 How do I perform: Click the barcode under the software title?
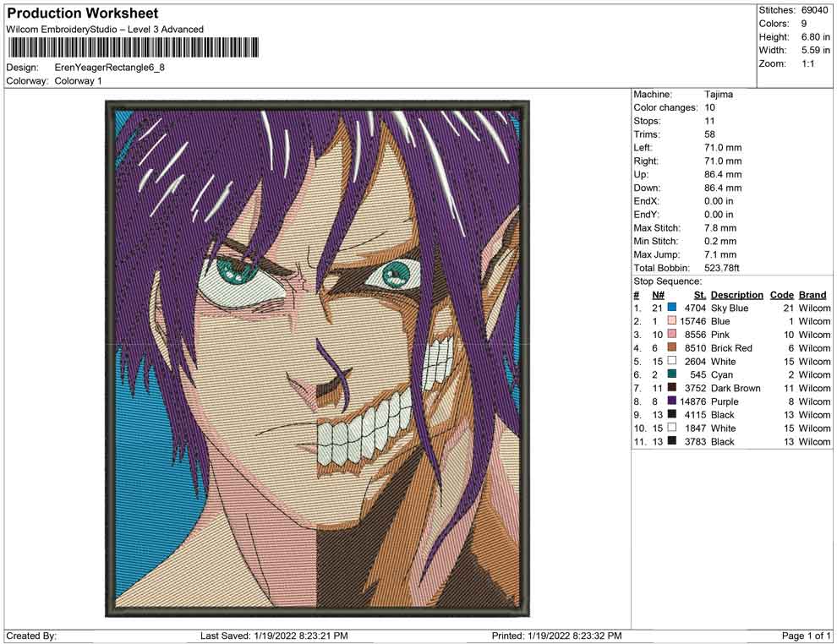click(133, 47)
